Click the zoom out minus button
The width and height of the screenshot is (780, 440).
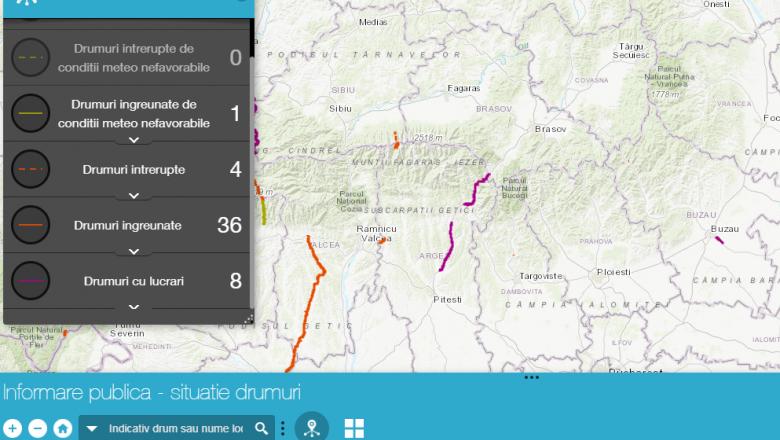[37, 428]
